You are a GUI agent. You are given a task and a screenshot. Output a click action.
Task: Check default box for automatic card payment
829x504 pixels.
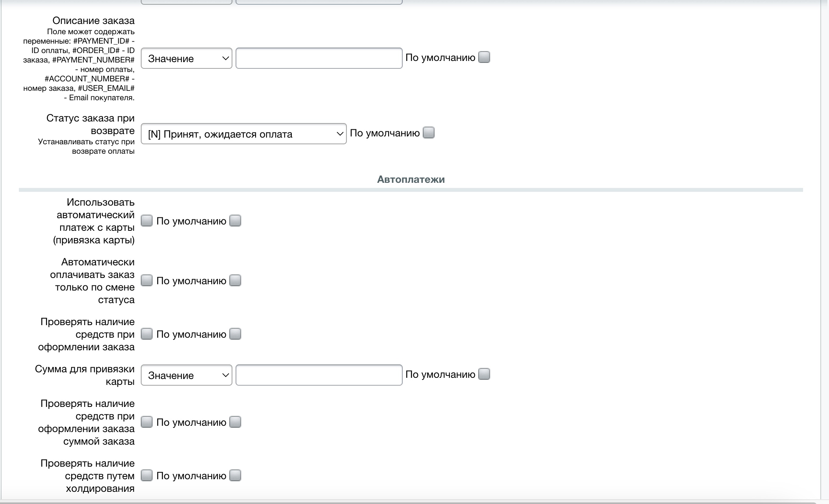tap(235, 221)
